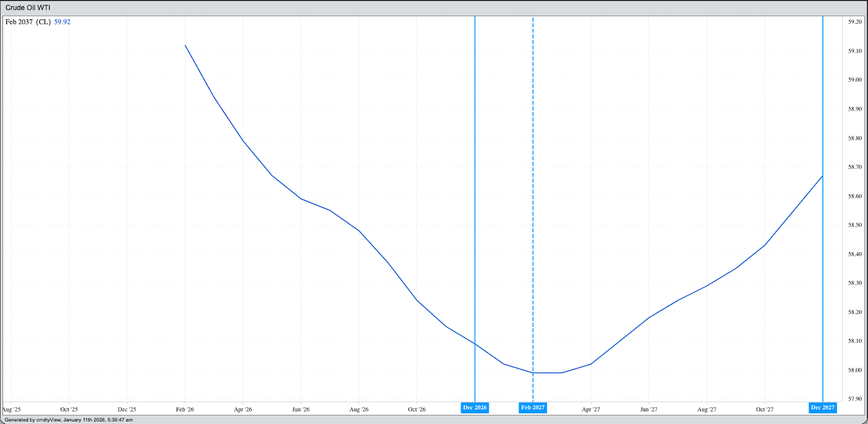Click the 58.00 y-axis price label

[855, 370]
